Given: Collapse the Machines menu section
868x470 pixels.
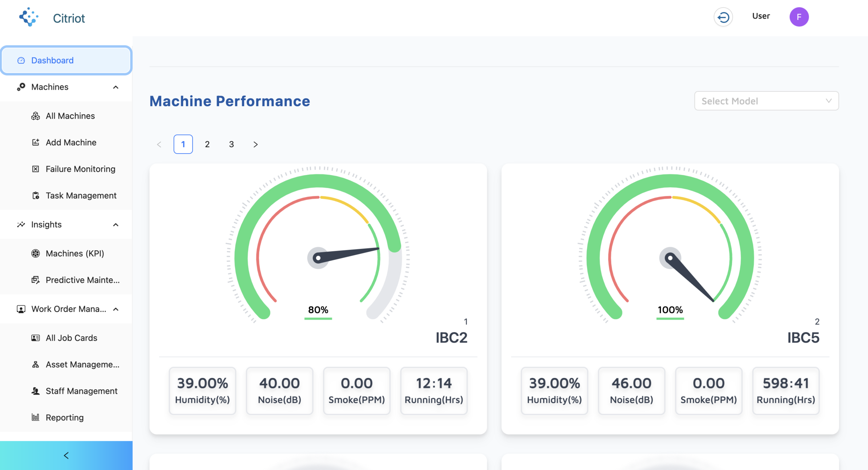Looking at the screenshot, I should pos(116,87).
